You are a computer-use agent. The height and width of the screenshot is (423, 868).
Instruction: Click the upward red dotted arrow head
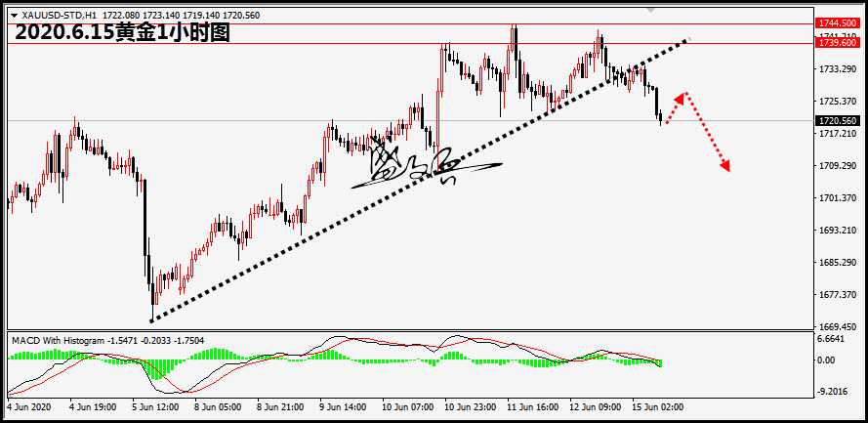[685, 96]
